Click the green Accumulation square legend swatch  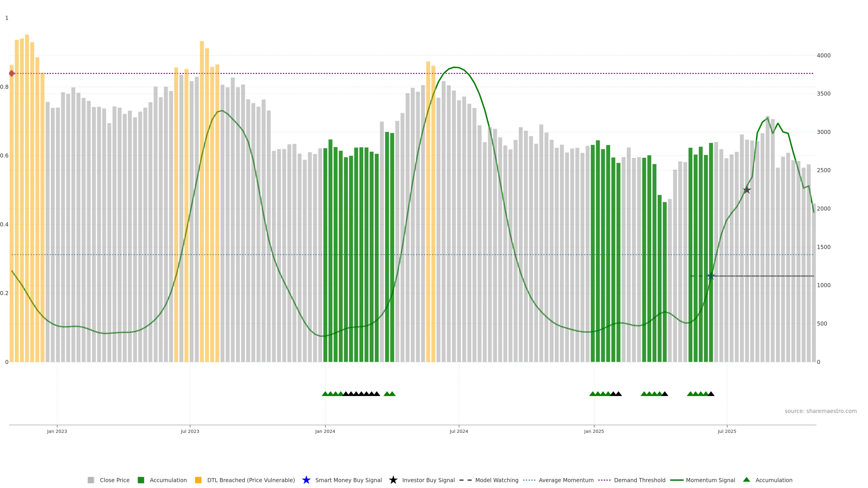click(141, 480)
